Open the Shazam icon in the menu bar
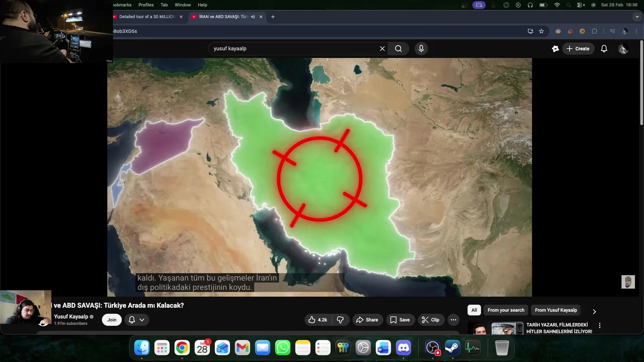This screenshot has width=644, height=362. [506, 5]
